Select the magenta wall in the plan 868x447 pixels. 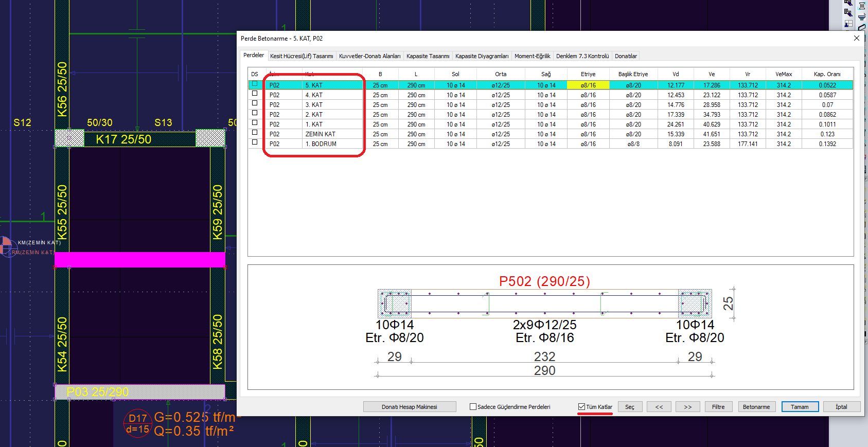click(x=139, y=259)
